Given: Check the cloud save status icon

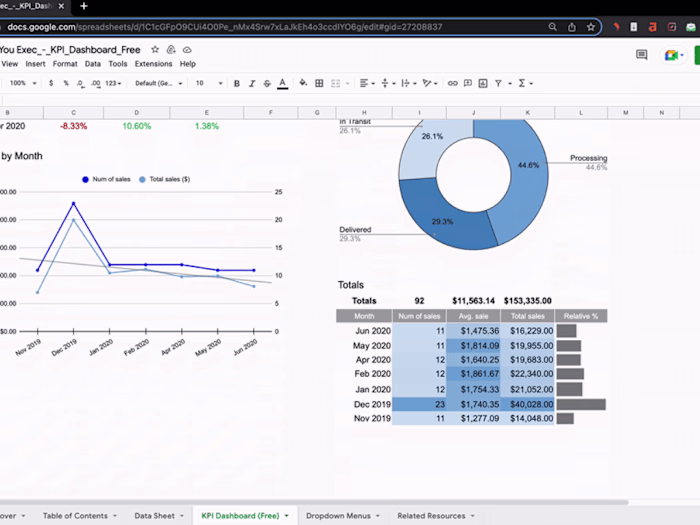Looking at the screenshot, I should click(x=187, y=50).
